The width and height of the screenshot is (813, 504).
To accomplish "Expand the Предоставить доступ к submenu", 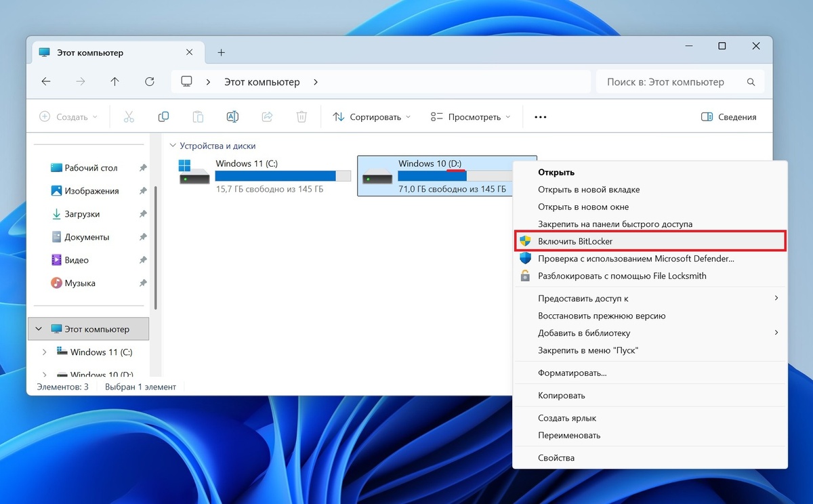I will pos(776,298).
